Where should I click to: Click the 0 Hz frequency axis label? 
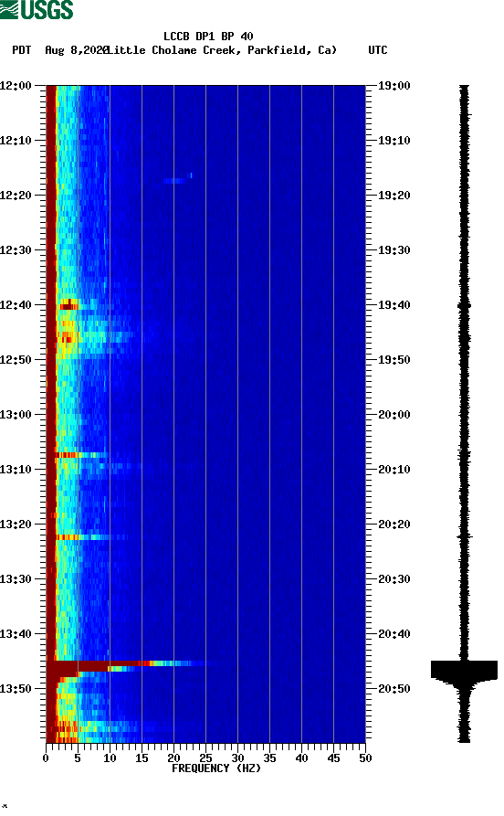(x=46, y=758)
